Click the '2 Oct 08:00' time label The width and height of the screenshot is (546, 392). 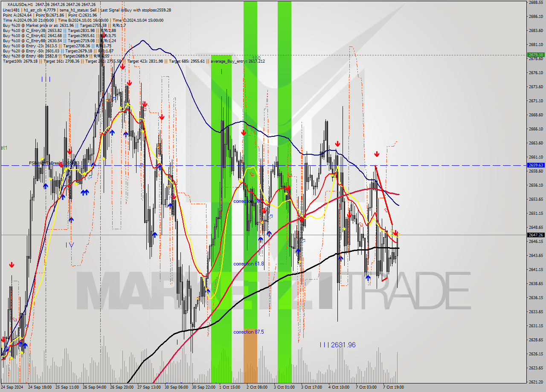(257, 387)
